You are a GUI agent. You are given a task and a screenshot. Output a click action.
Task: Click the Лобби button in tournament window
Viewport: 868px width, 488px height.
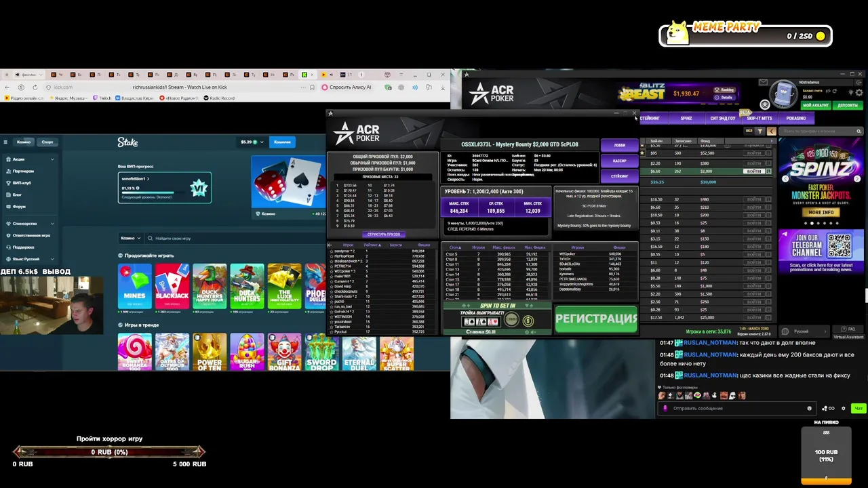click(x=620, y=145)
